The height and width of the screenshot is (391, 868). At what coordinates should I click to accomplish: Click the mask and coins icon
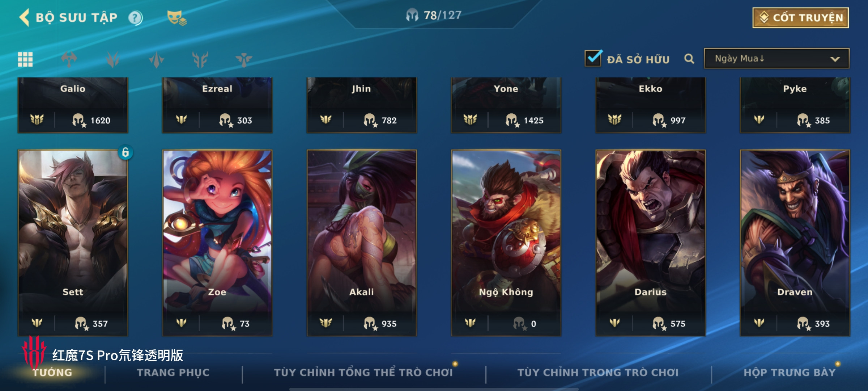pos(176,18)
